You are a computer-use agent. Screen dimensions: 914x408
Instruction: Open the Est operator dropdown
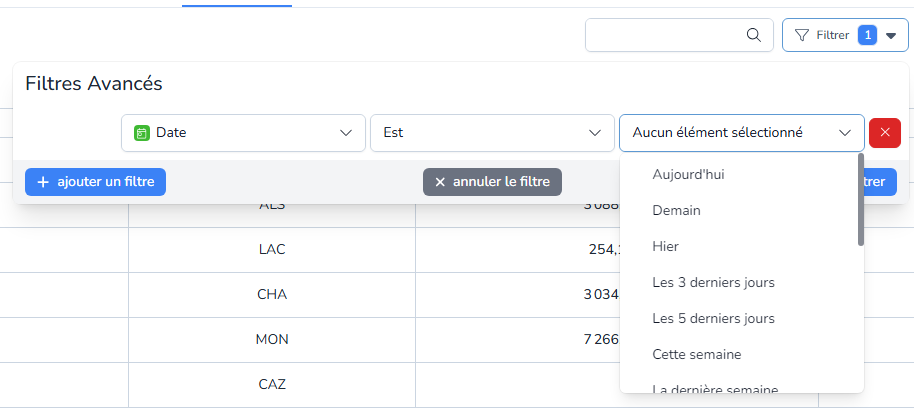point(595,132)
